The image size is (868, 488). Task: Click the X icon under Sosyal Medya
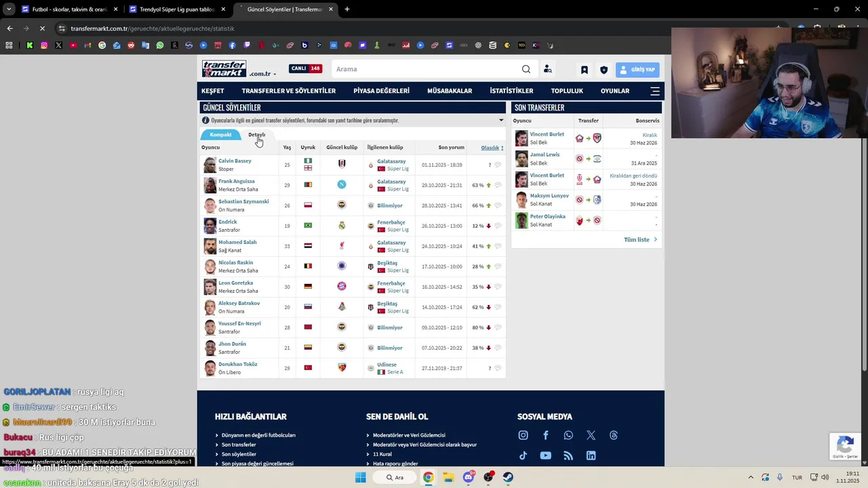pos(591,435)
